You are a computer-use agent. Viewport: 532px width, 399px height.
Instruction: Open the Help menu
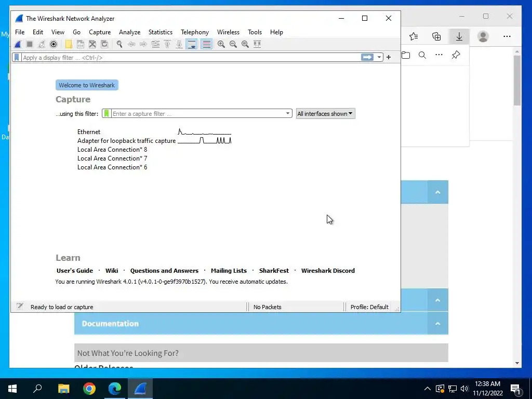coord(276,32)
